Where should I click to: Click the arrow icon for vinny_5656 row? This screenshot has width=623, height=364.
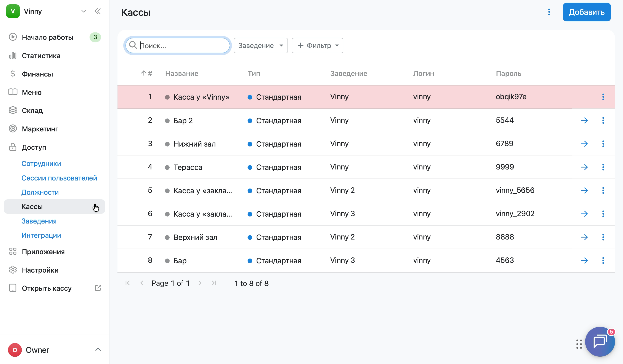click(584, 190)
